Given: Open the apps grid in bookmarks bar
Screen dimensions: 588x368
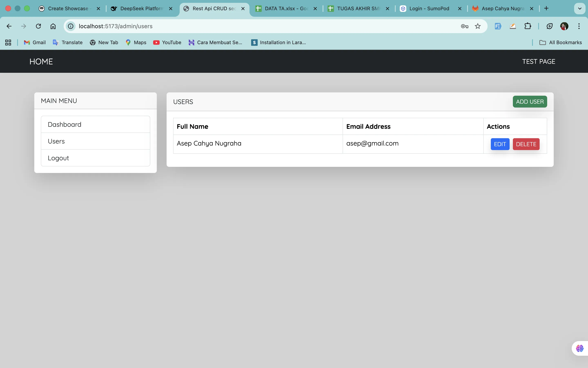Looking at the screenshot, I should pyautogui.click(x=8, y=42).
